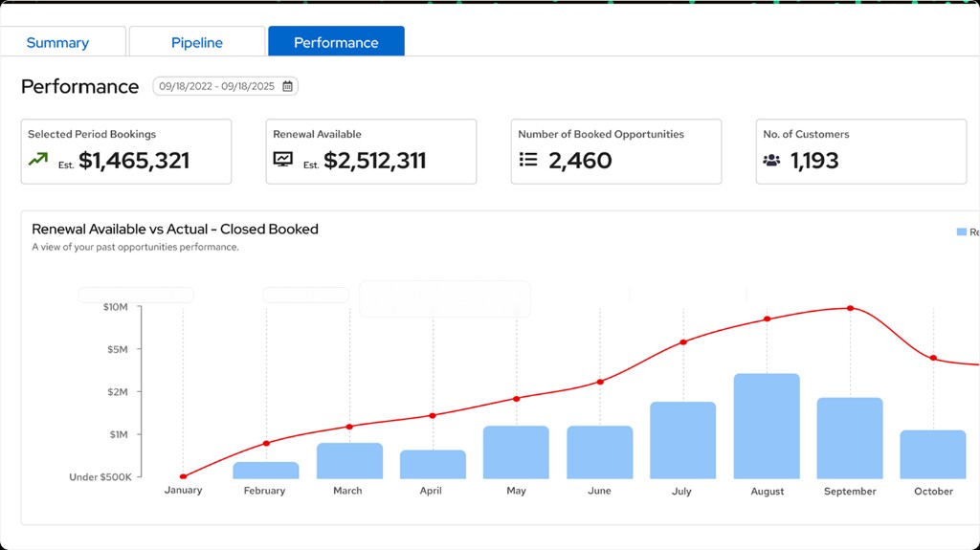Click the red October line point
The height and width of the screenshot is (550, 980).
pyautogui.click(x=933, y=358)
